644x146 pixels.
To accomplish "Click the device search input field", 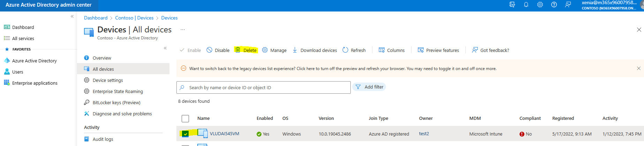I will point(263,87).
